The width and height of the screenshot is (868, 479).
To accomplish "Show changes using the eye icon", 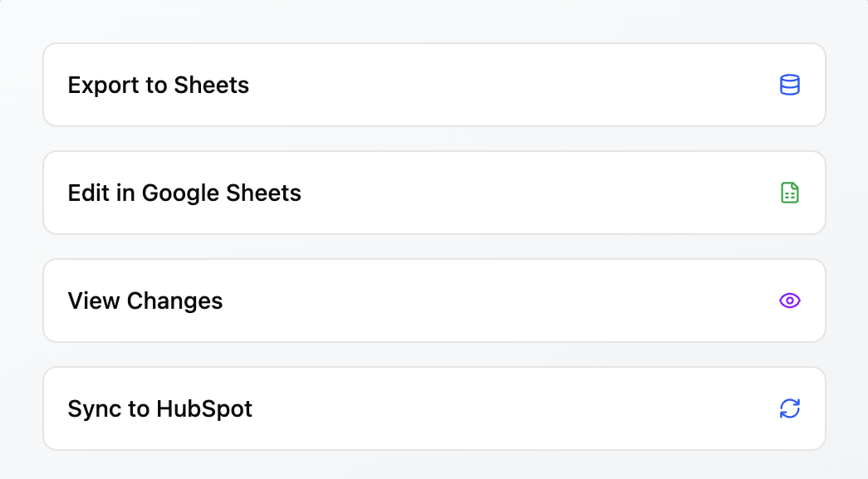I will click(x=789, y=301).
